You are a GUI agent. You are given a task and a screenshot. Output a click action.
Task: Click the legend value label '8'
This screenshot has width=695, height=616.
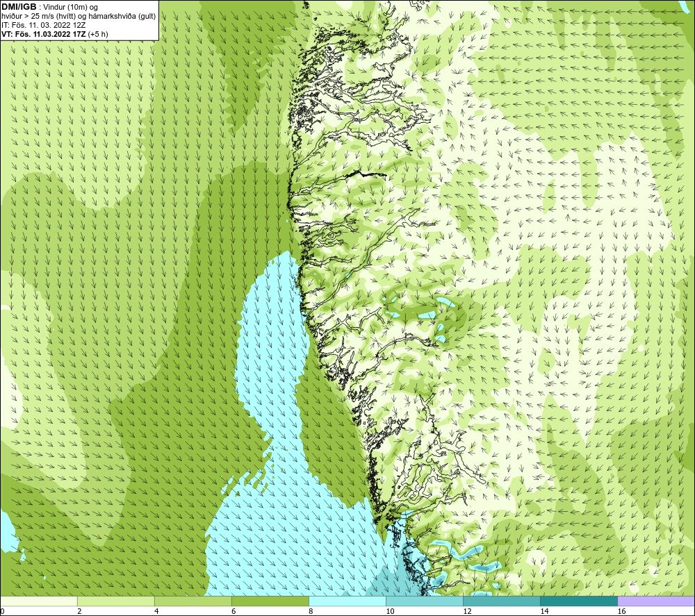tap(311, 612)
